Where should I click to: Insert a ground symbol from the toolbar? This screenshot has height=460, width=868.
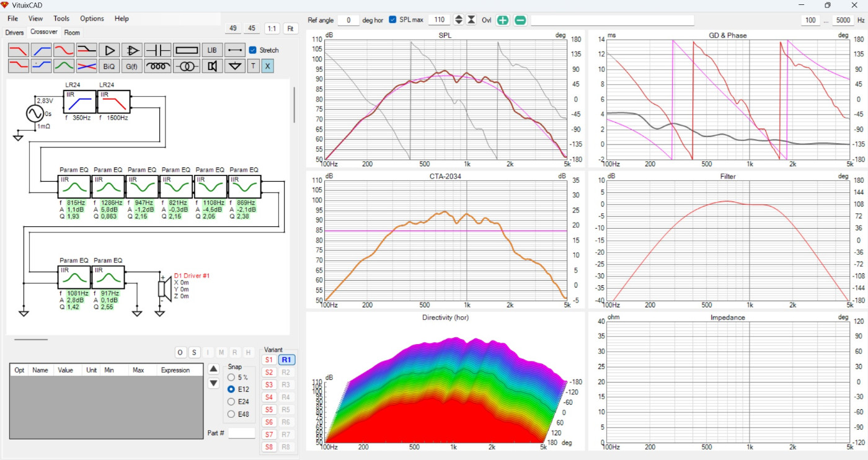[x=234, y=66]
